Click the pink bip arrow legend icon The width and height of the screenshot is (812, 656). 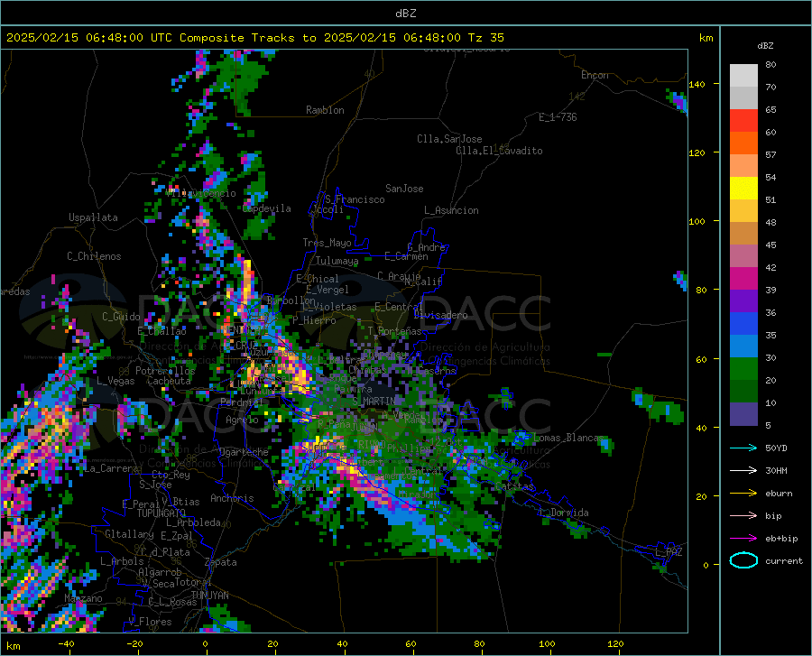[x=743, y=516]
